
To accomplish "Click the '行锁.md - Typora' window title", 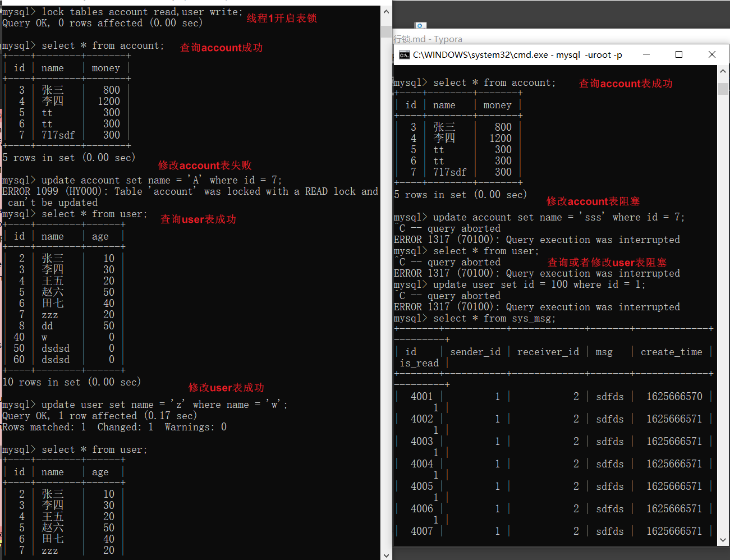I will [x=428, y=39].
